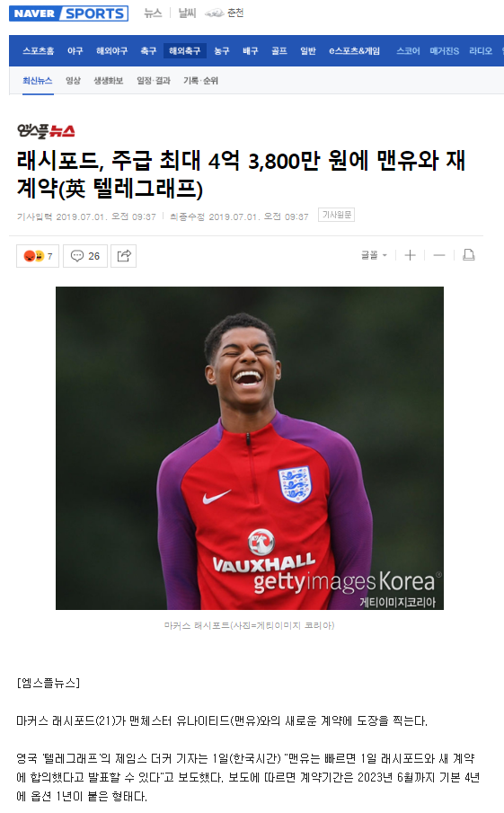504x813 pixels.
Task: Click the NAVER SPORTS logo
Action: click(68, 13)
